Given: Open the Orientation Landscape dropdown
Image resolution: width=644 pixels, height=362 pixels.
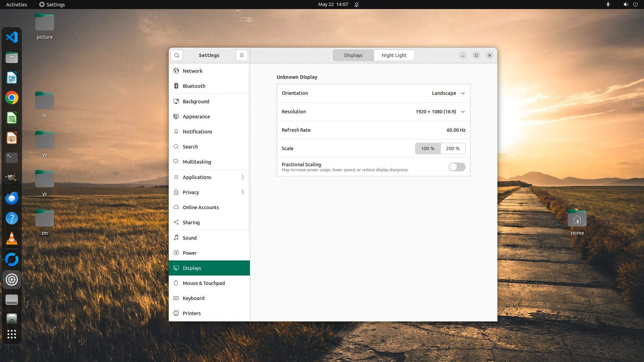Looking at the screenshot, I should 448,93.
